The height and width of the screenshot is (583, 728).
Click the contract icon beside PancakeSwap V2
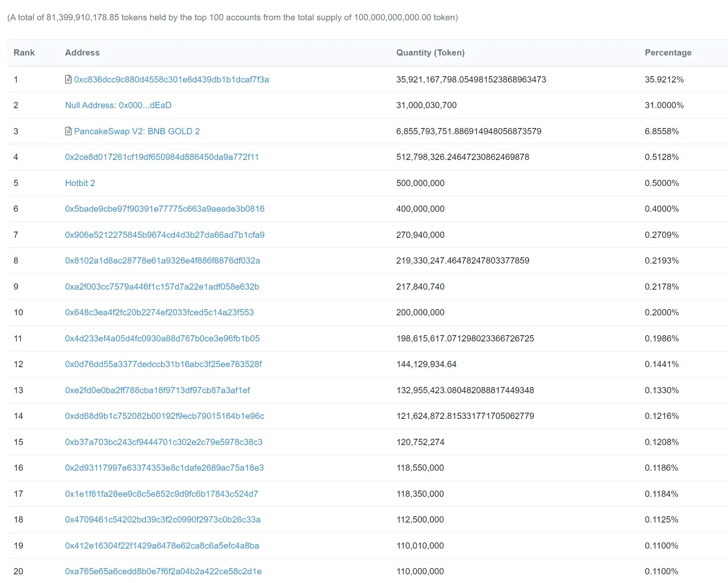coord(68,131)
